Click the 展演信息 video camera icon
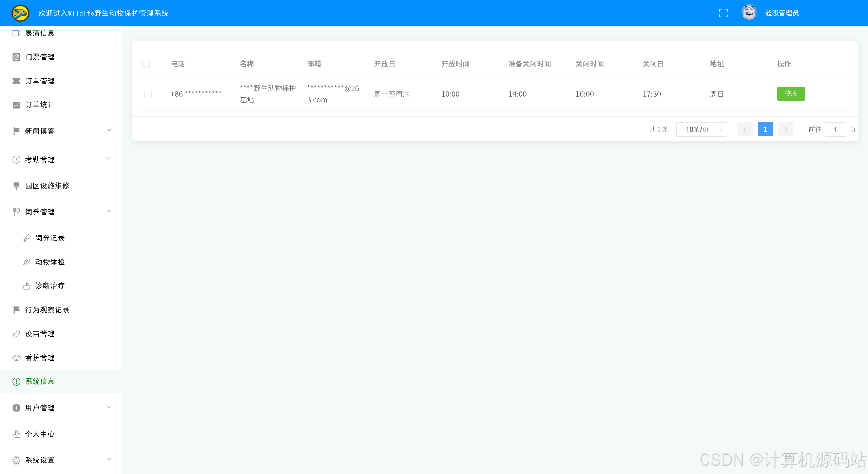868x474 pixels. click(16, 33)
